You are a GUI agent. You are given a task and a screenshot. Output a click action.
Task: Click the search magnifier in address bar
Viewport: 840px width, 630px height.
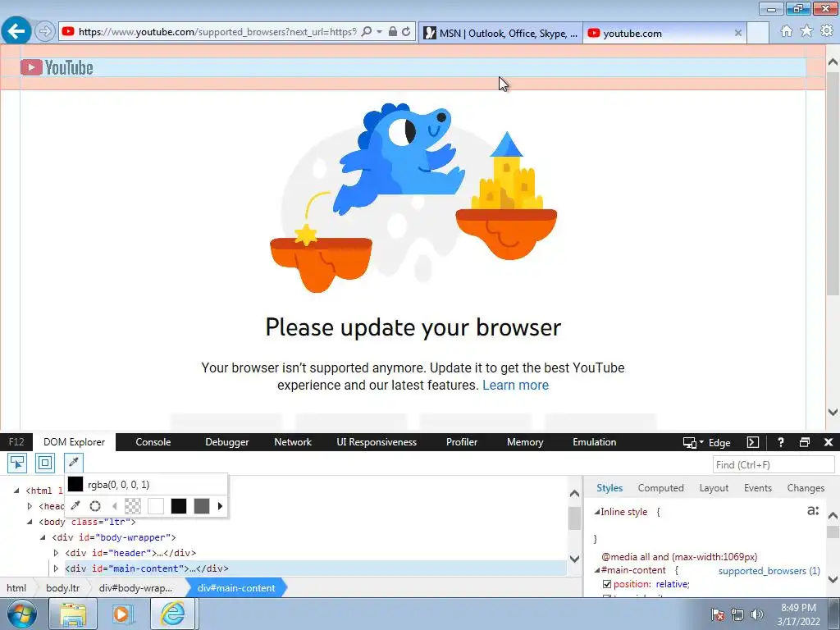(367, 32)
